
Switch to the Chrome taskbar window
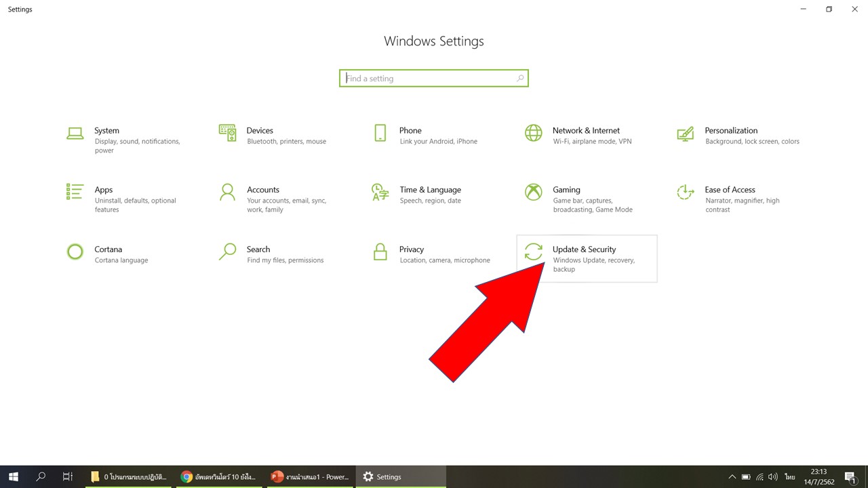coord(219,476)
